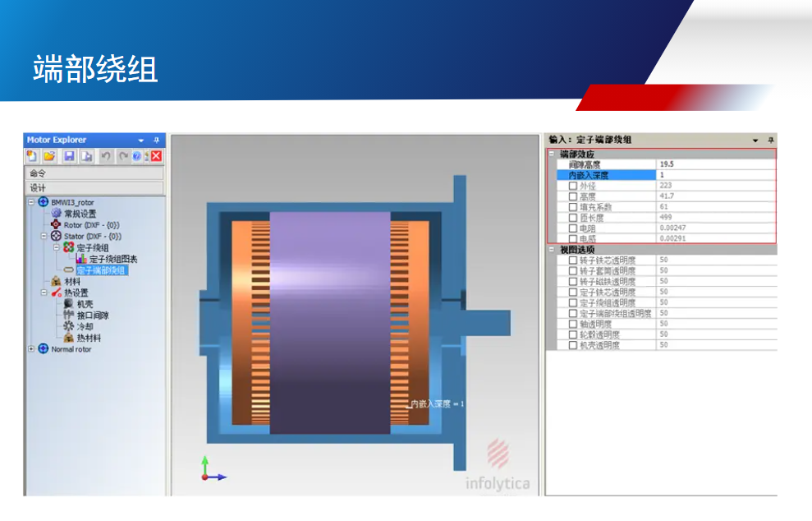812x521 pixels.
Task: Tick the 电阻 checkbox
Action: 573,228
